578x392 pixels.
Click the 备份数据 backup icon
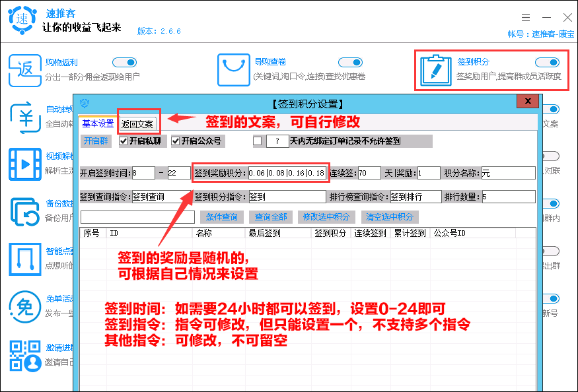click(25, 212)
